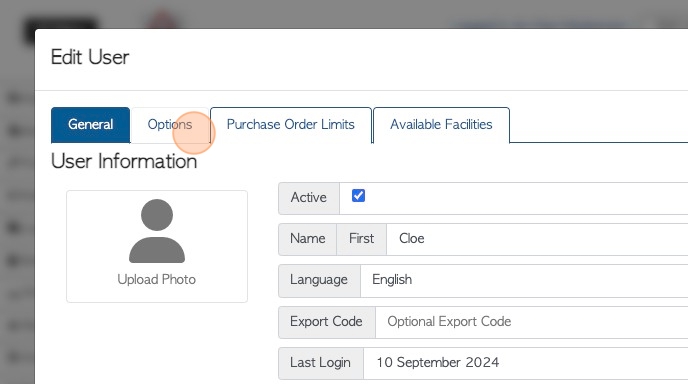688x384 pixels.
Task: Click the Edit User dialog title
Action: (90, 57)
